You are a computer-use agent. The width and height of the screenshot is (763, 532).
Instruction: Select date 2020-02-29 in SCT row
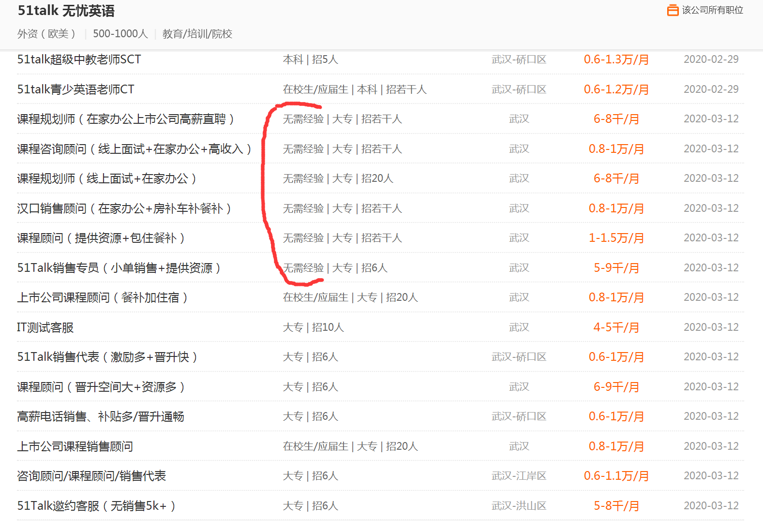tap(711, 59)
